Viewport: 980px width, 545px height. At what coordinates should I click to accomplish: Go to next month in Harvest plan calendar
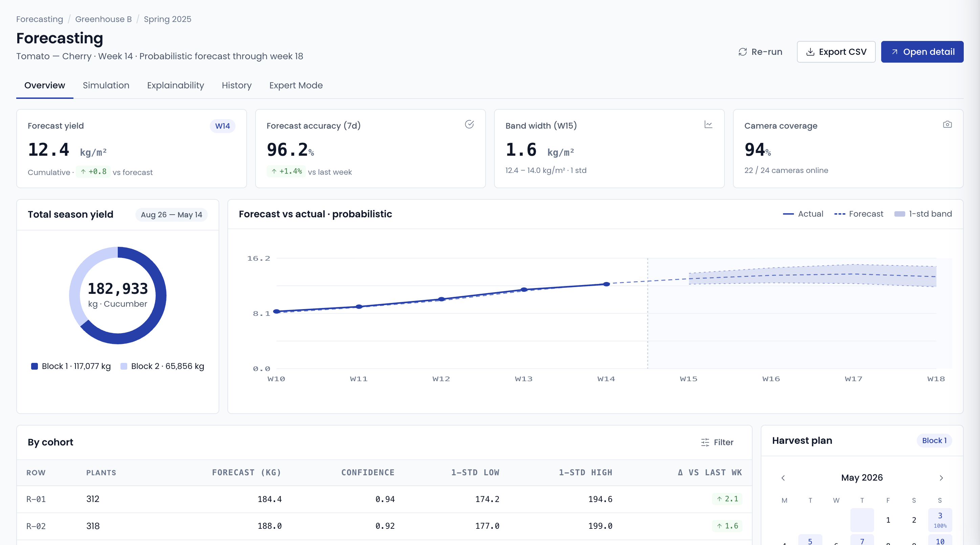pyautogui.click(x=941, y=478)
